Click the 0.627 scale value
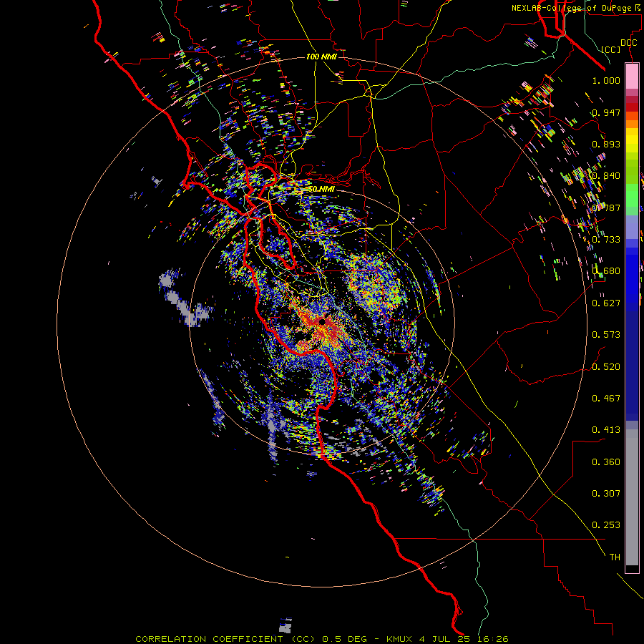Screen dimensions: 644x644 coord(606,303)
